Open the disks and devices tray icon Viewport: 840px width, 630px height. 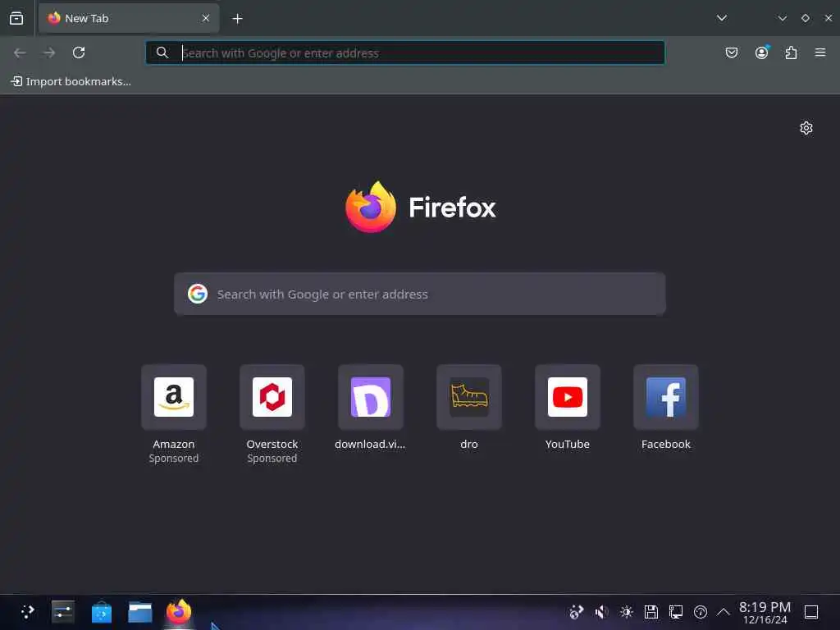click(x=651, y=612)
